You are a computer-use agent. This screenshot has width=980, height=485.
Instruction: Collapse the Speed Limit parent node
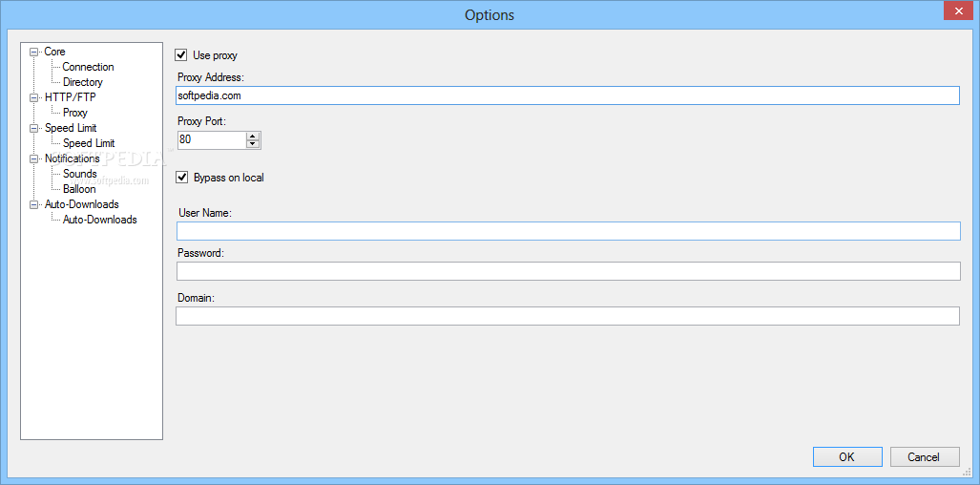click(x=34, y=129)
